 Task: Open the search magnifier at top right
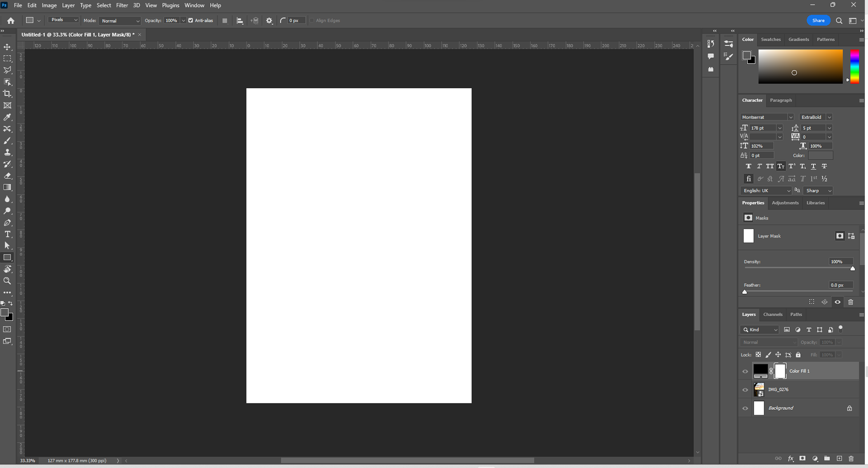click(x=839, y=21)
